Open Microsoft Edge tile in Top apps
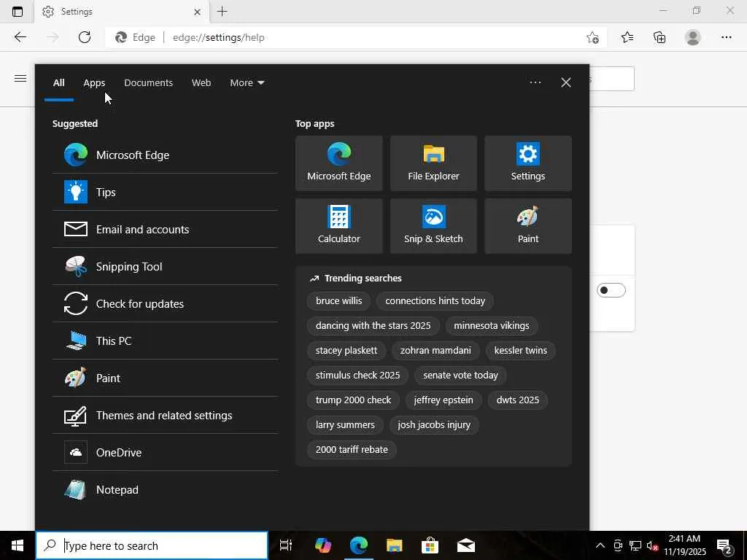This screenshot has width=747, height=560. (338, 163)
